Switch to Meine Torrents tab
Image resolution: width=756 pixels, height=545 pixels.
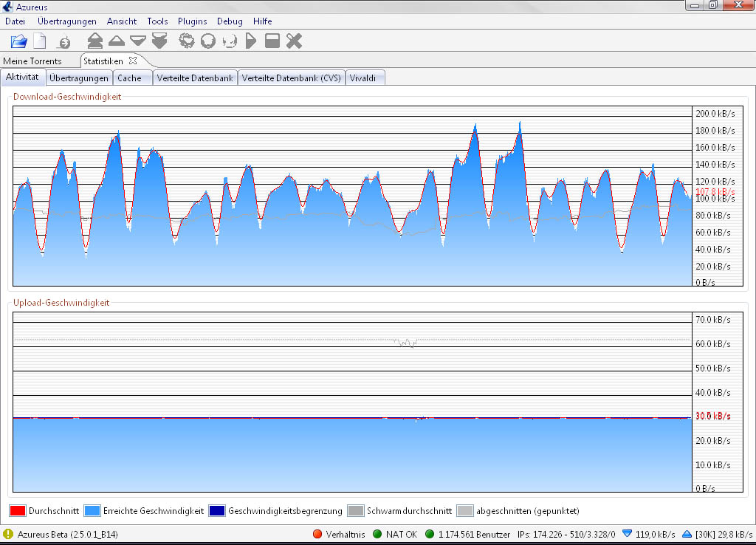point(32,61)
